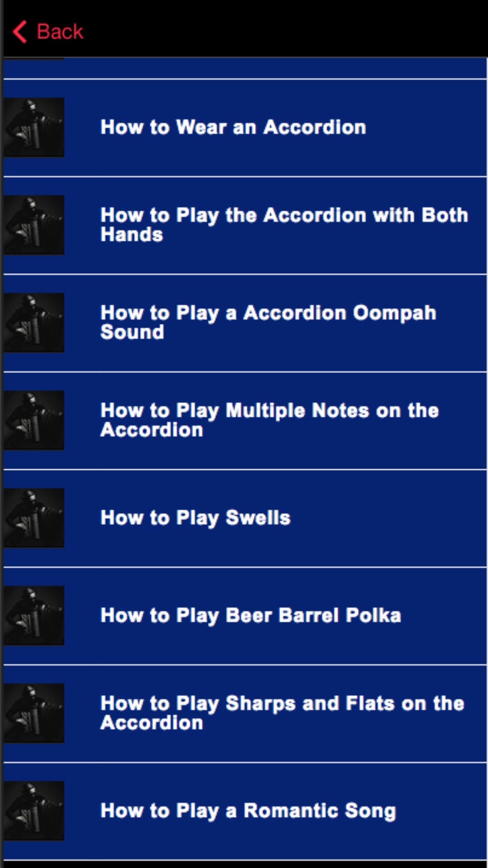Tap the Romantic Song lesson thumbnail

(34, 811)
